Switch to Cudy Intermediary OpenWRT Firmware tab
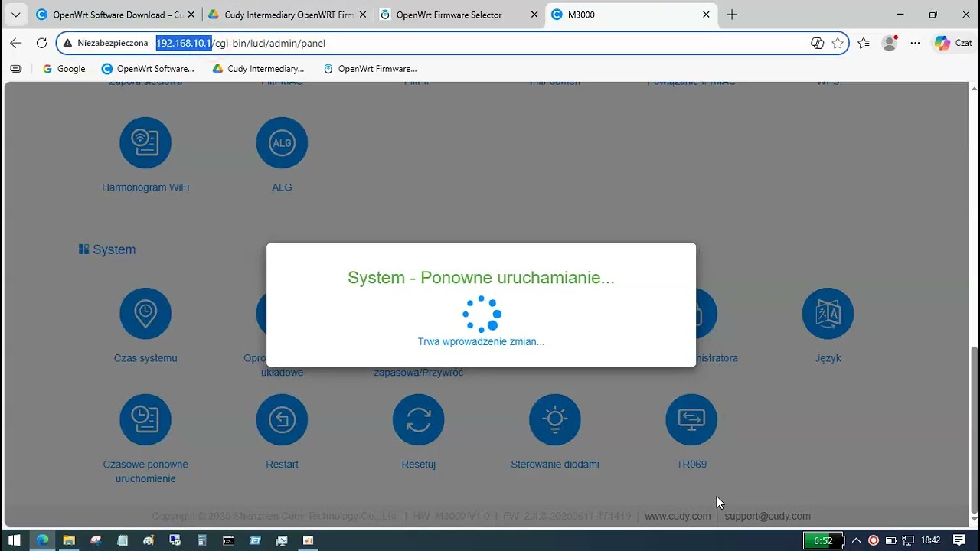Screen dimensions: 980x551 tap(288, 15)
